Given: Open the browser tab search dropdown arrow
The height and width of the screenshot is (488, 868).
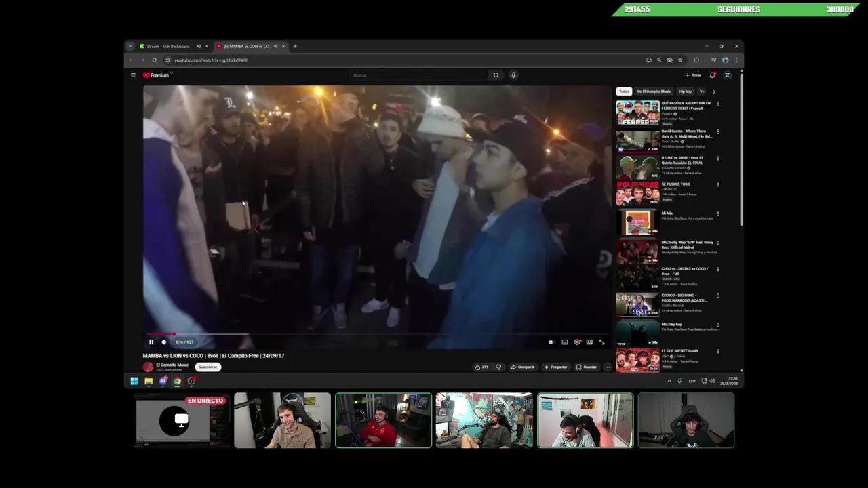Looking at the screenshot, I should point(130,46).
